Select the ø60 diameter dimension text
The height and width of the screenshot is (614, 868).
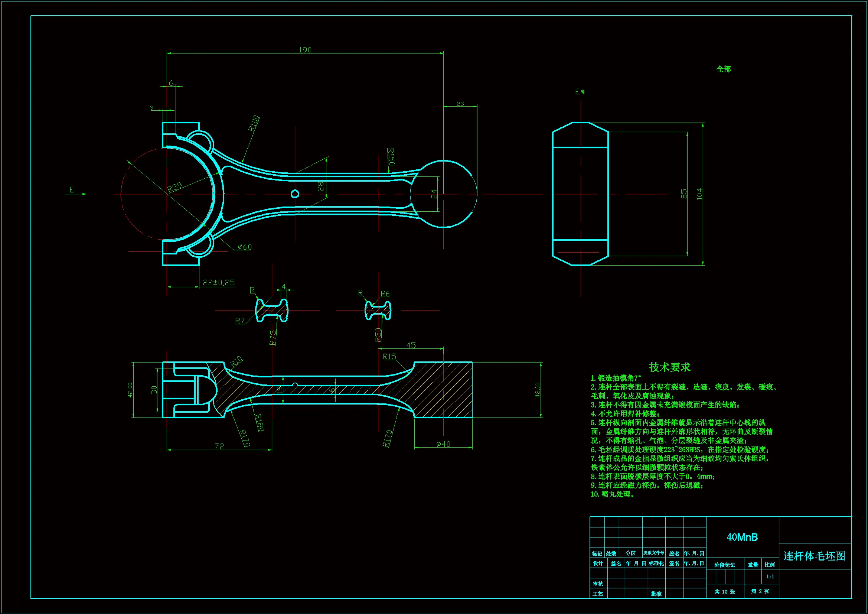[245, 247]
